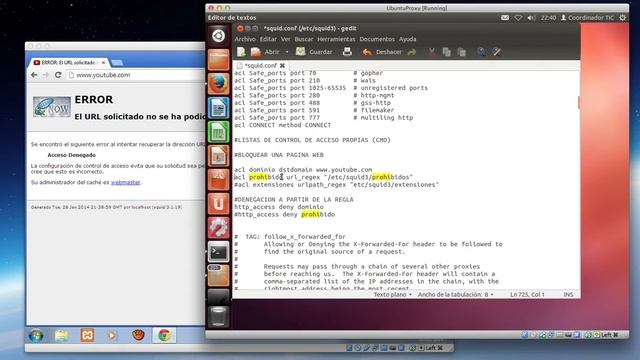Click the webmaster link in Chrome error page
640x360 pixels.
tap(125, 182)
